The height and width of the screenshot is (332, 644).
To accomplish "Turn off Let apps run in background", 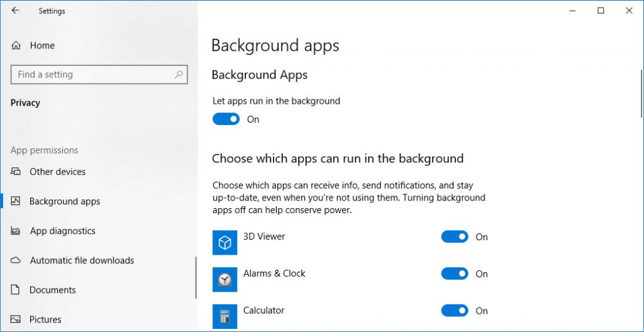I will tap(226, 119).
